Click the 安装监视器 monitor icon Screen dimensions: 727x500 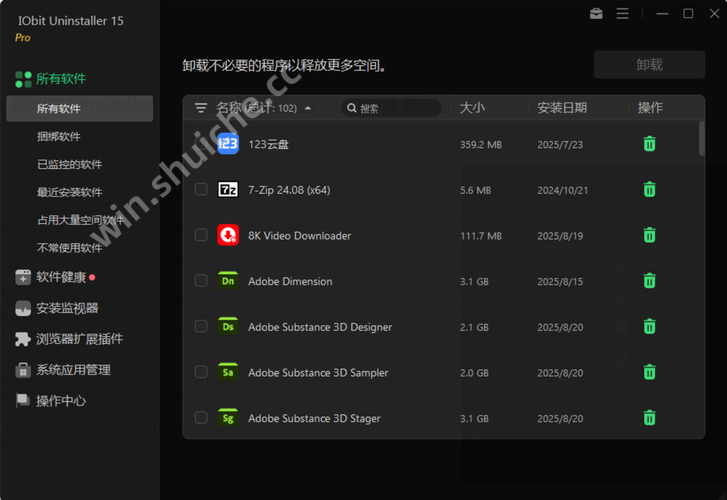23,308
